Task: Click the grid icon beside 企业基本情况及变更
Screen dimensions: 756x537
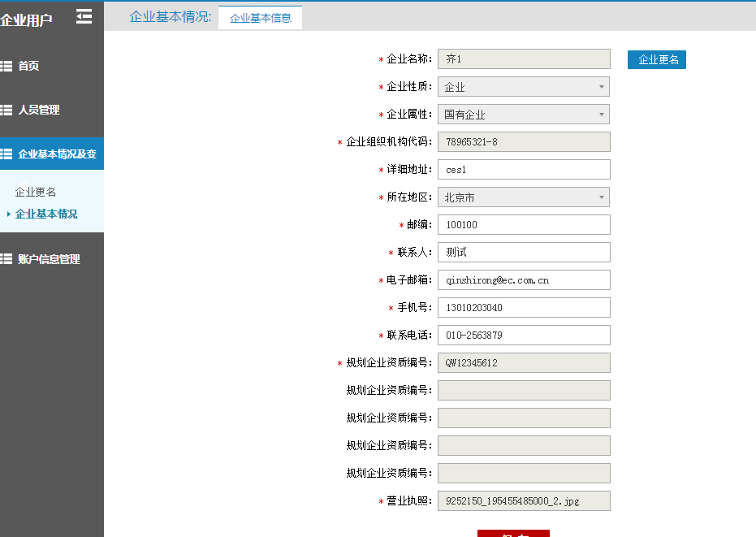Action: coord(6,154)
